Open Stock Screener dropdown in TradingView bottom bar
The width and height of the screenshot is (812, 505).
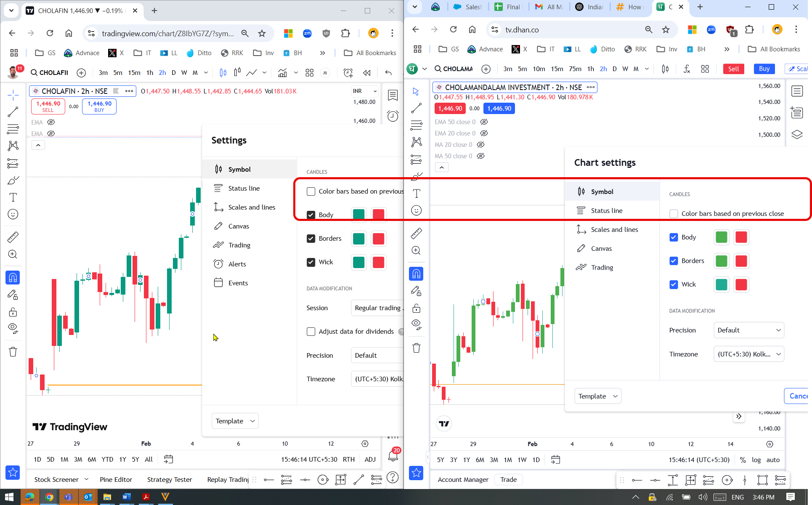pyautogui.click(x=61, y=479)
